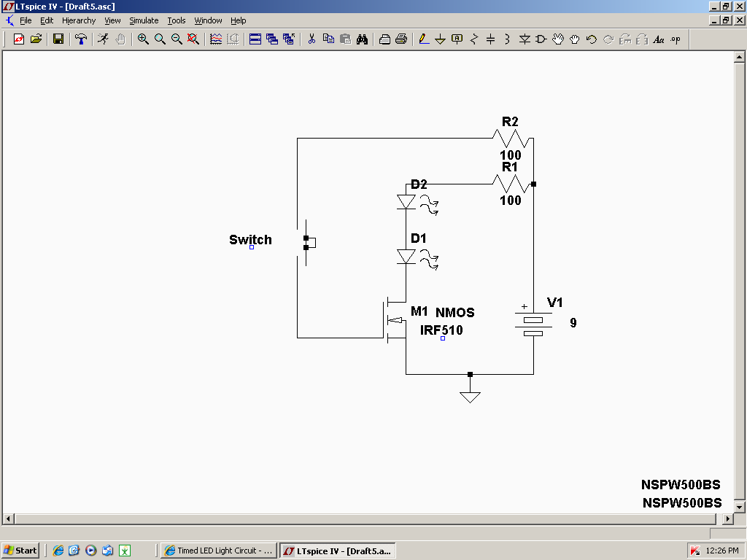
Task: Add text with Aa tool
Action: tap(659, 39)
